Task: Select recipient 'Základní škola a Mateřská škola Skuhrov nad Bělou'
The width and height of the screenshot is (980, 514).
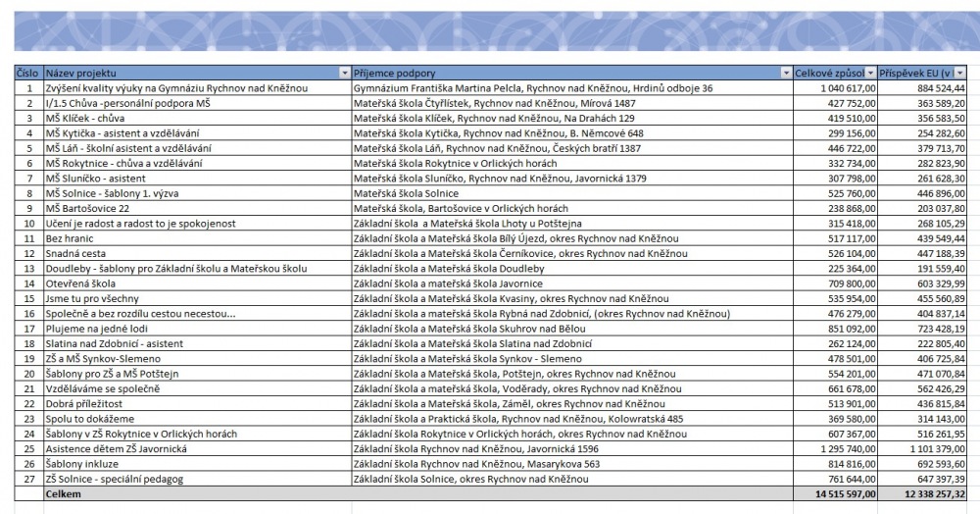Action: click(572, 329)
